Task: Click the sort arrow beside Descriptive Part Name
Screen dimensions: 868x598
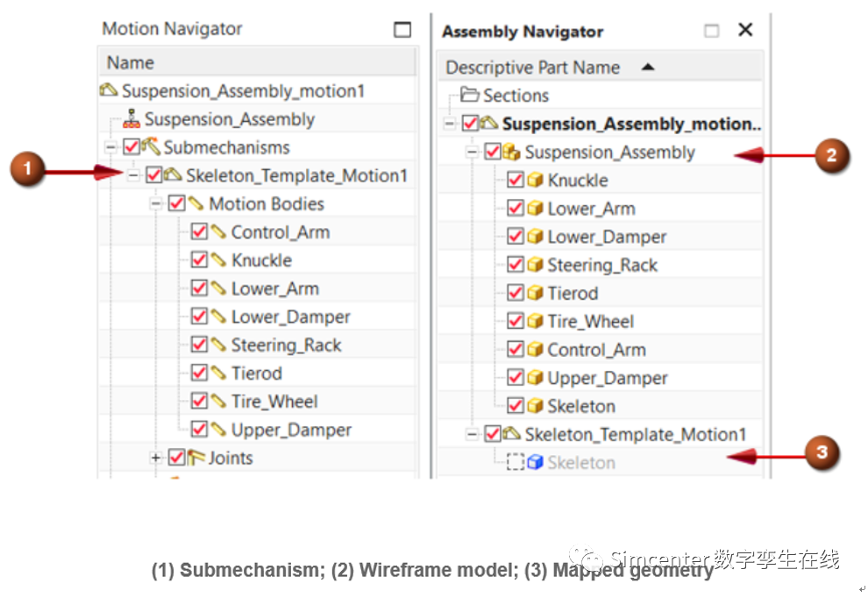Action: (648, 67)
